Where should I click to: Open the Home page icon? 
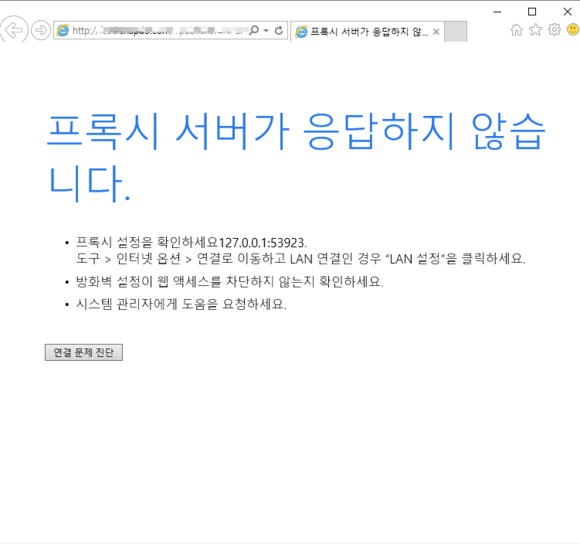pyautogui.click(x=517, y=30)
